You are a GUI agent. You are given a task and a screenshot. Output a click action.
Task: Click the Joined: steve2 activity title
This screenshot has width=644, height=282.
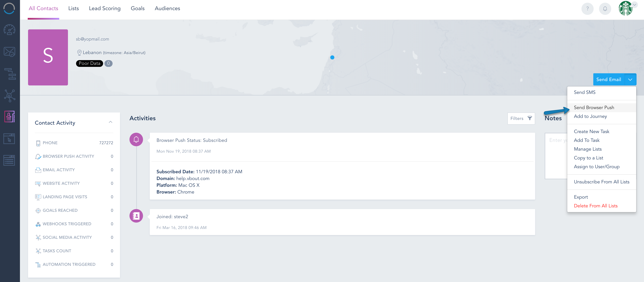172,217
